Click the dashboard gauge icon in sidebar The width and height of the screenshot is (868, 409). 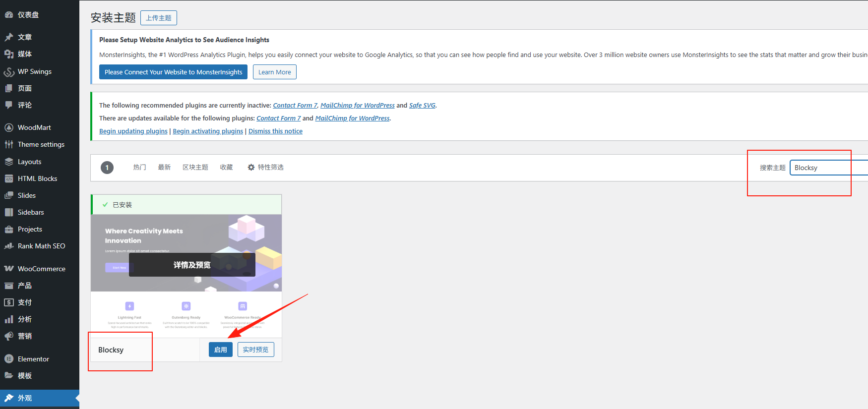tap(9, 15)
